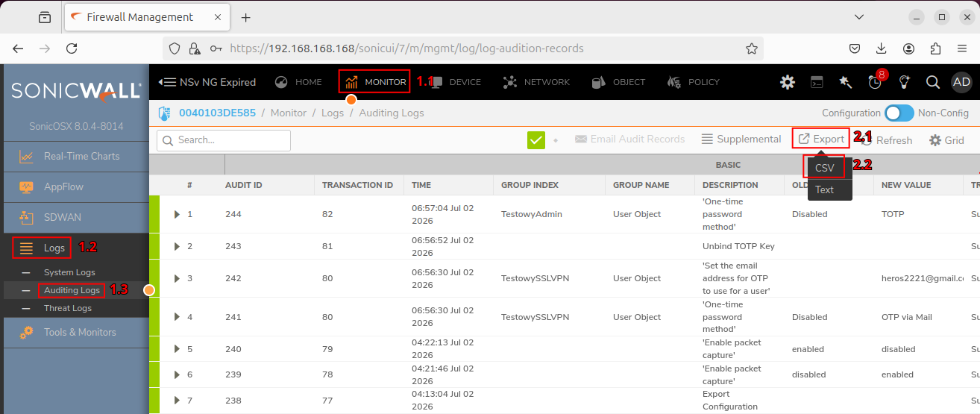Expand audit row 4 with ID 241
980x414 pixels.
click(x=177, y=317)
